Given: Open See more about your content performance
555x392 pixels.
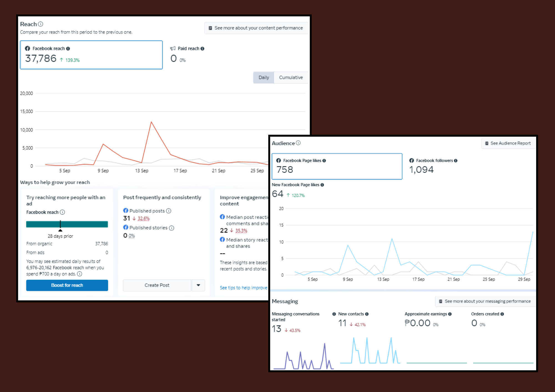Looking at the screenshot, I should (256, 28).
